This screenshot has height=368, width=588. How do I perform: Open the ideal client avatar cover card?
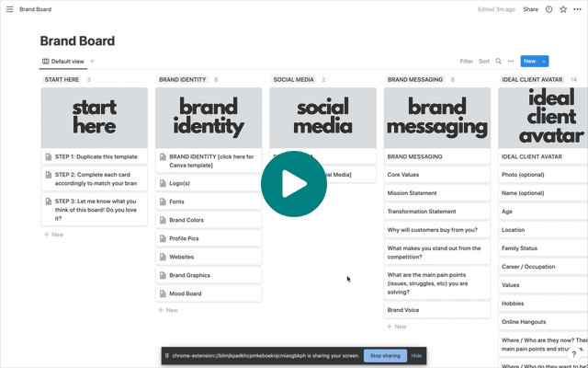543,118
